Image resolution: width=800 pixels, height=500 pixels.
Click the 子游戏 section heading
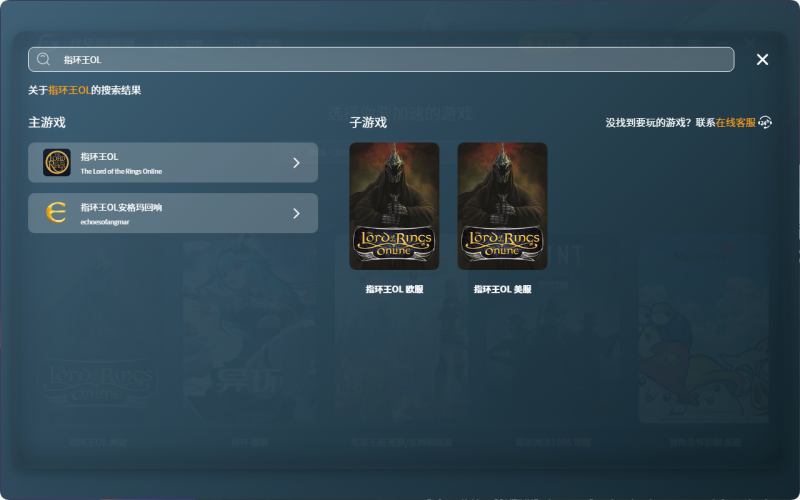point(368,122)
